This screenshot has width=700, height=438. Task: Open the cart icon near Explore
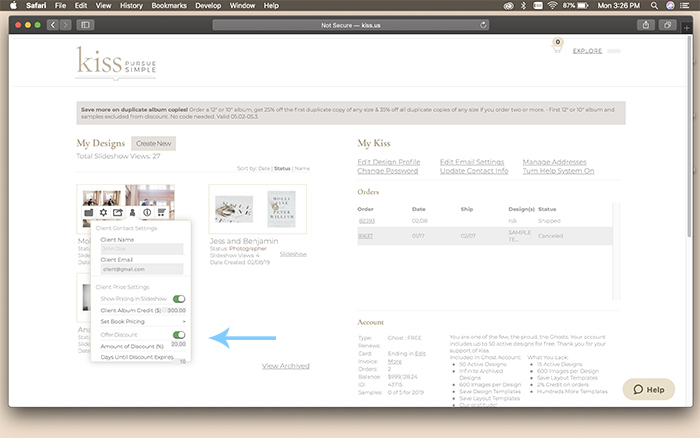[x=557, y=45]
